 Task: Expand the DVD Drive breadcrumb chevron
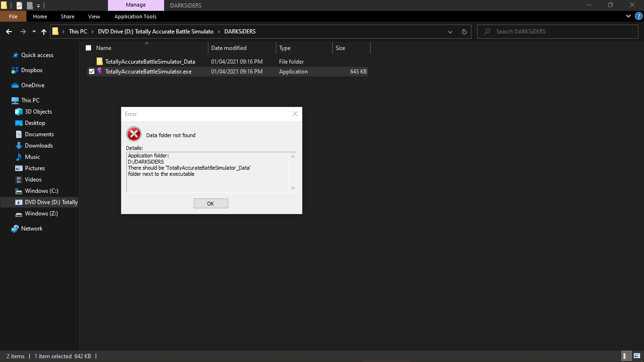[218, 32]
